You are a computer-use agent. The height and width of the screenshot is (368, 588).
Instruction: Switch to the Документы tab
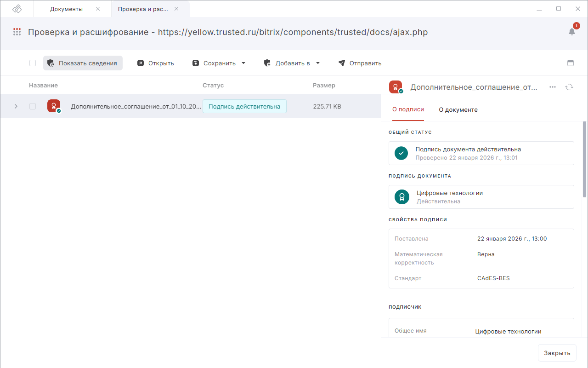[x=68, y=8]
